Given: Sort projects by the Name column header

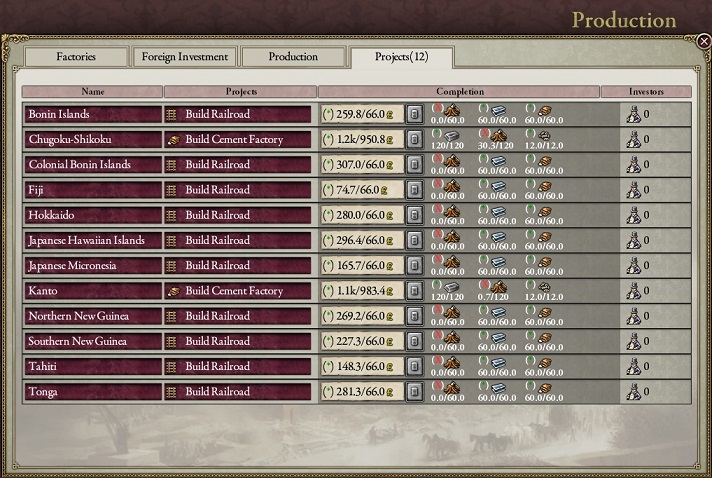Looking at the screenshot, I should pyautogui.click(x=92, y=92).
